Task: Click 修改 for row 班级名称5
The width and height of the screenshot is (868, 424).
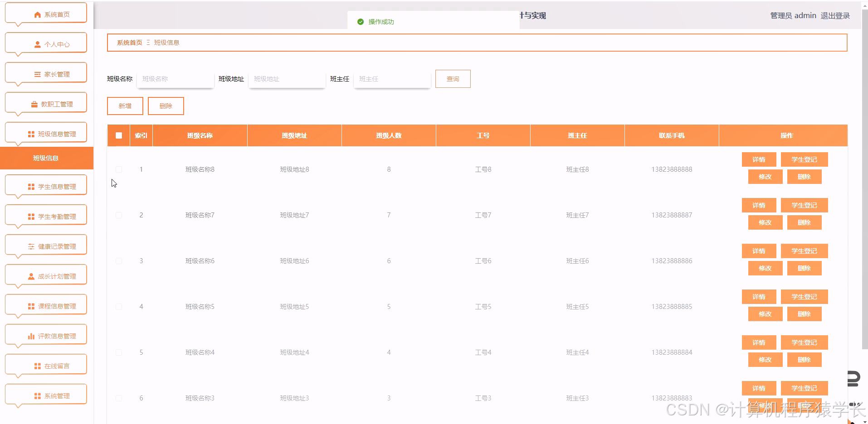Action: (765, 314)
